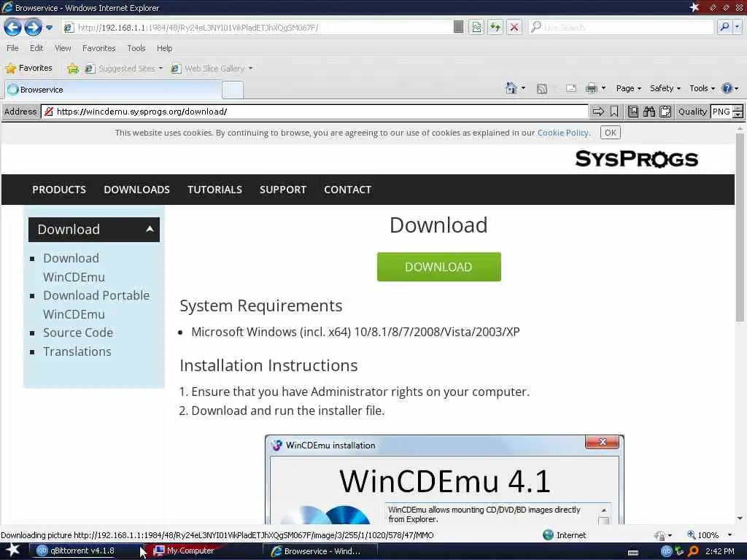Click the RSS feeds icon
Screen dimensions: 747x560
542,88
